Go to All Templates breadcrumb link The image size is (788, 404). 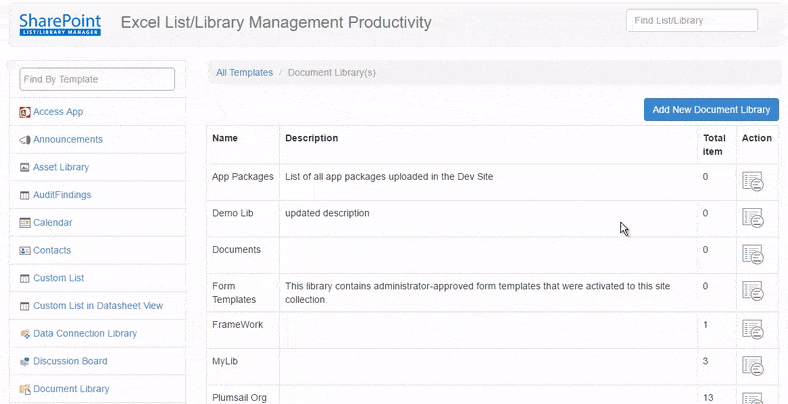pyautogui.click(x=244, y=72)
